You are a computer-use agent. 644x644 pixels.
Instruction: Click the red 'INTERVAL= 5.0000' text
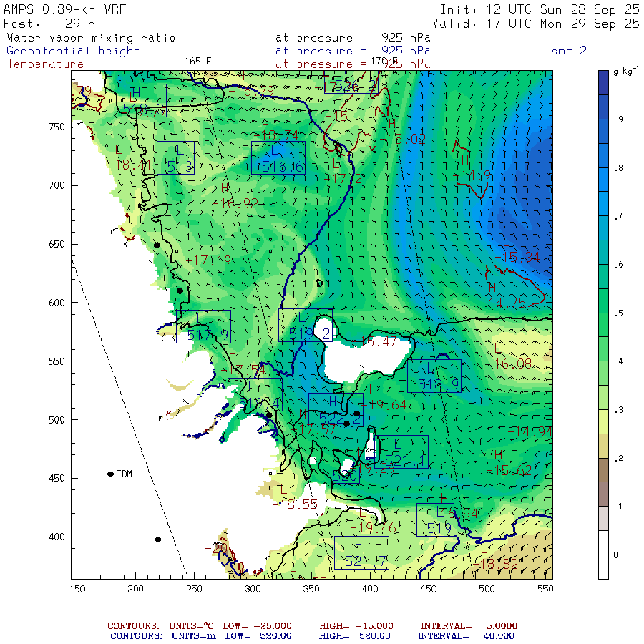[469, 626]
